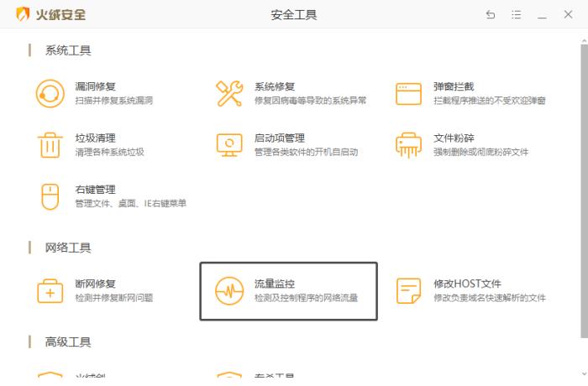This screenshot has width=588, height=386.
Task: Click the 修改HOST文件 document edit icon
Action: (x=408, y=290)
